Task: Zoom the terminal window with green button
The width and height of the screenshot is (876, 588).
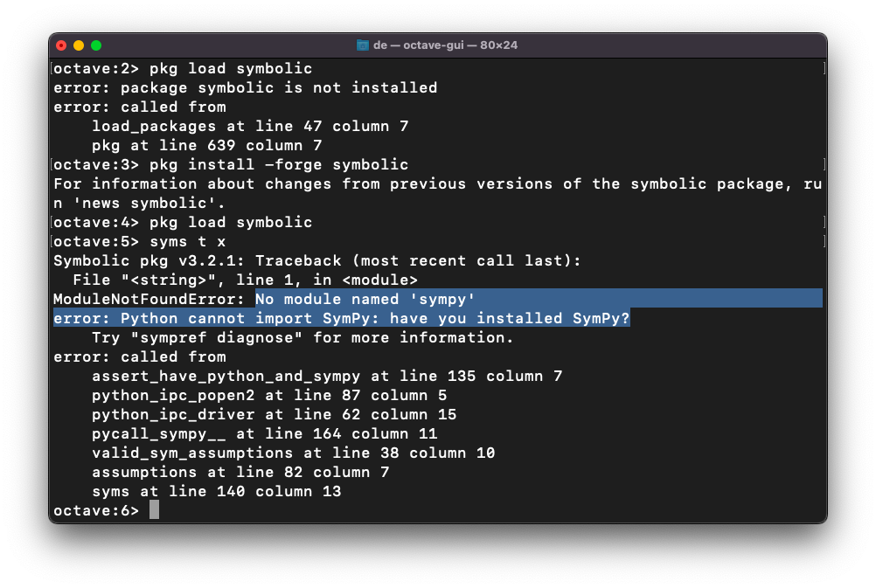Action: (x=96, y=45)
